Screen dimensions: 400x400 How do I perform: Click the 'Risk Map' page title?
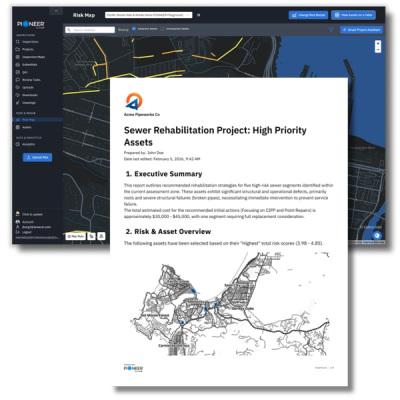pyautogui.click(x=84, y=15)
